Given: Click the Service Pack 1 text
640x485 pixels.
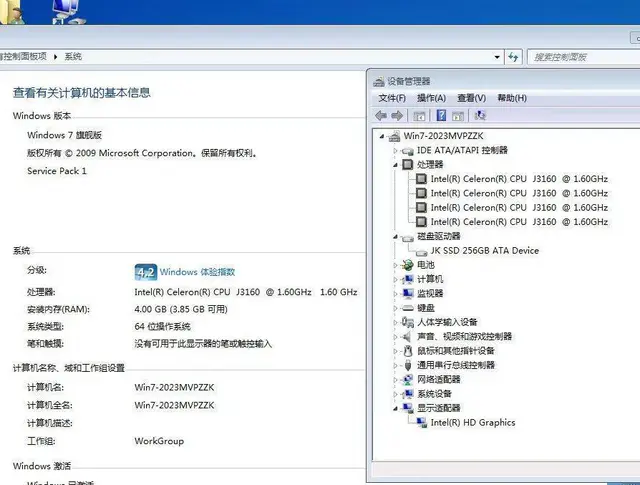Looking at the screenshot, I should 57,171.
